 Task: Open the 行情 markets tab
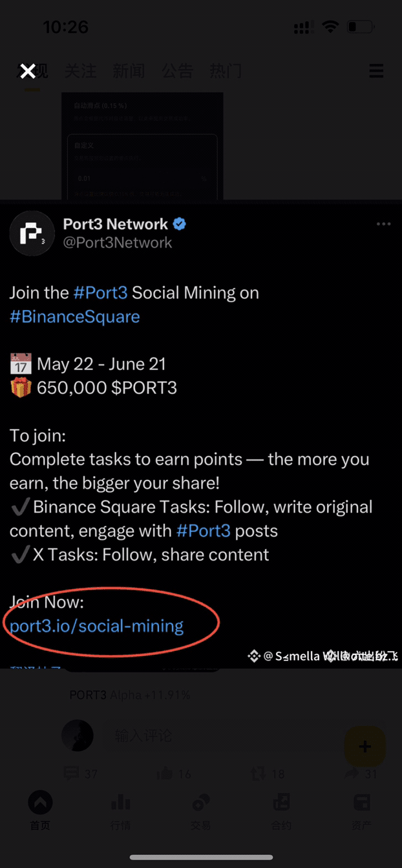[x=120, y=811]
